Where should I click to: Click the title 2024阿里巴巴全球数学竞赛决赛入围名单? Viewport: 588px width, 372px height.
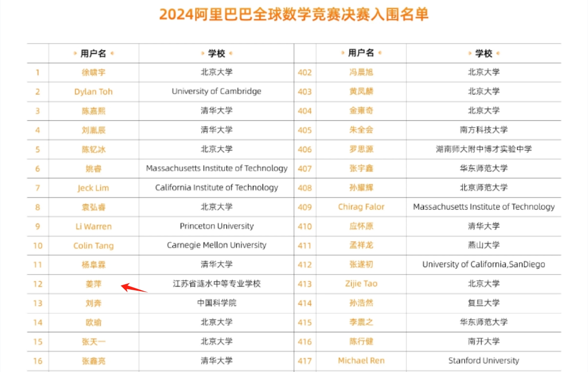tap(294, 14)
